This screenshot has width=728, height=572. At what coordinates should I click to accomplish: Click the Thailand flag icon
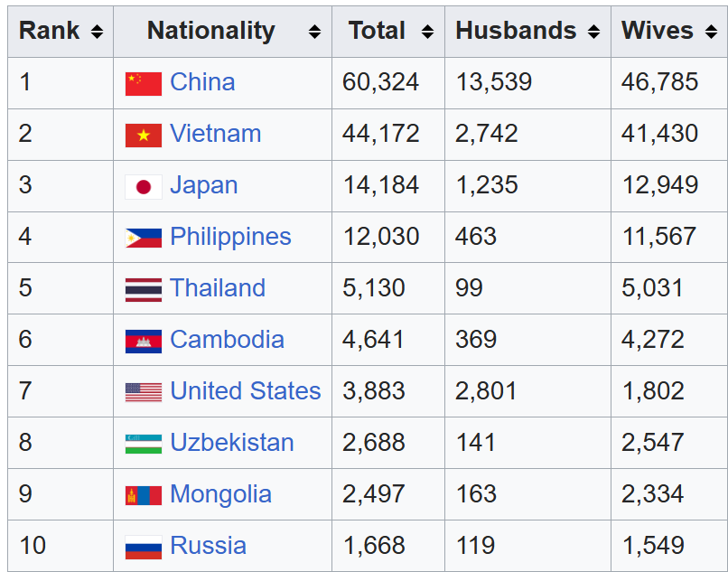click(x=143, y=289)
